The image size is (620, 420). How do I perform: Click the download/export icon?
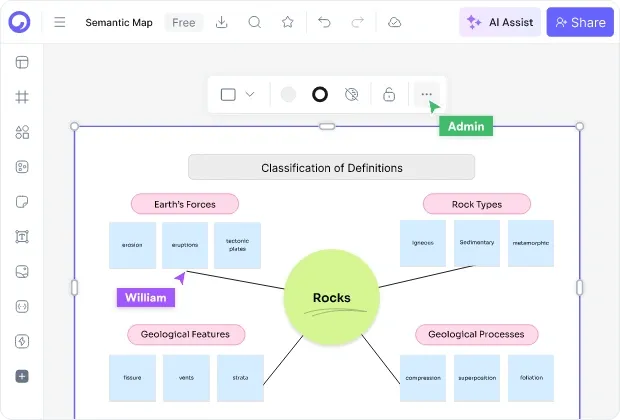click(221, 22)
